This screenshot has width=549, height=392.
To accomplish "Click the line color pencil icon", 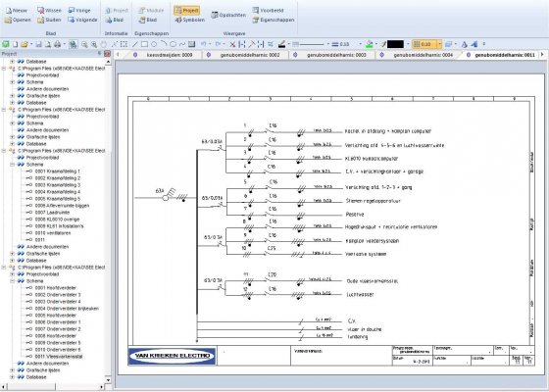I will [282, 44].
